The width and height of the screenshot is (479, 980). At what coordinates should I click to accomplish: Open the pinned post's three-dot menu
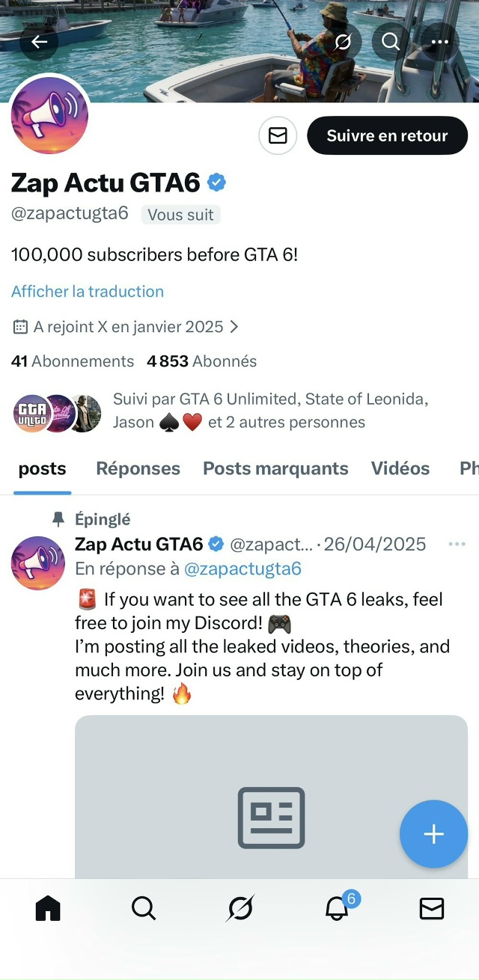(457, 544)
